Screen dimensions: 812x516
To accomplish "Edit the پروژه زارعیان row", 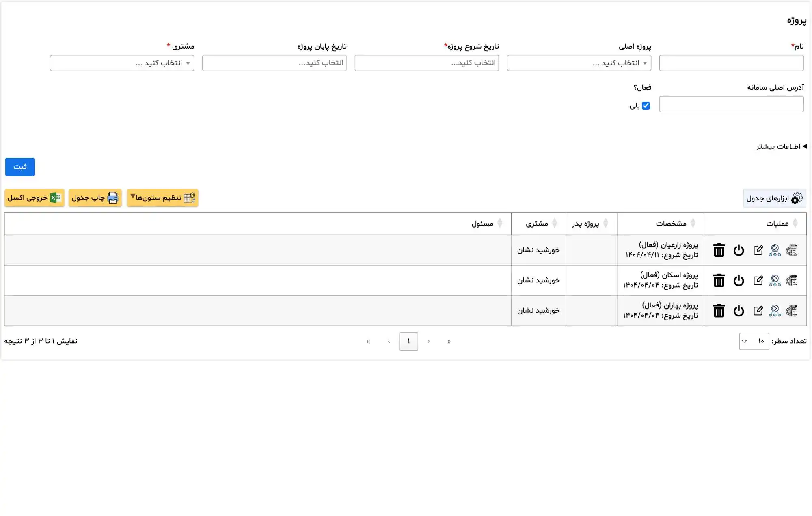I will tap(758, 250).
